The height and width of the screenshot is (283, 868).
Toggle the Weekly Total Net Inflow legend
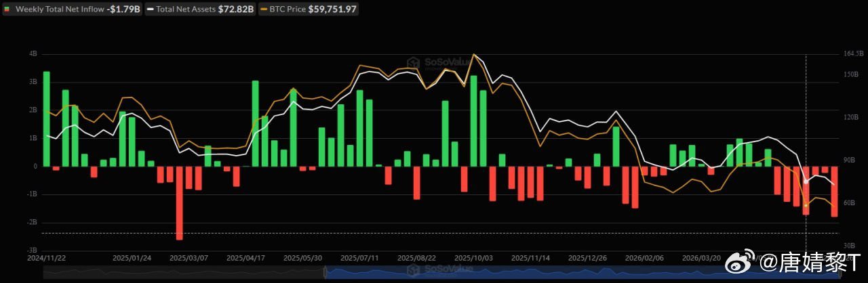tap(73, 9)
